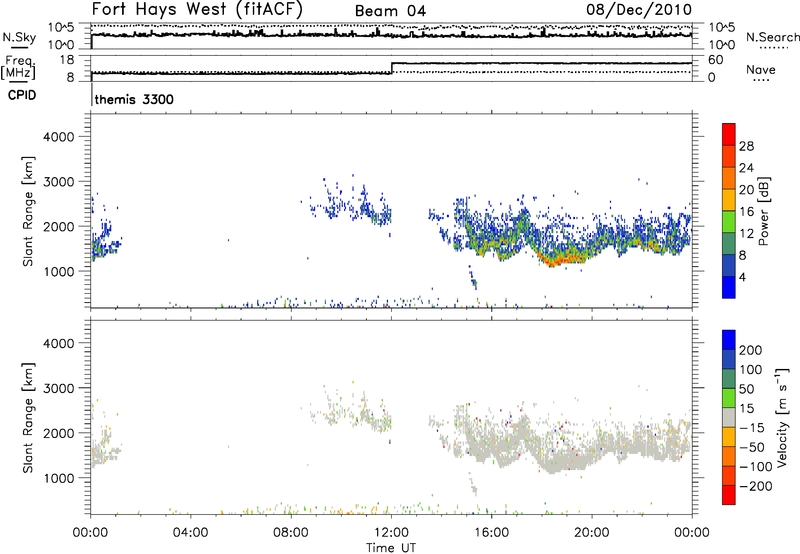
Task: Click the red top of the power colorbar
Action: [x=729, y=134]
